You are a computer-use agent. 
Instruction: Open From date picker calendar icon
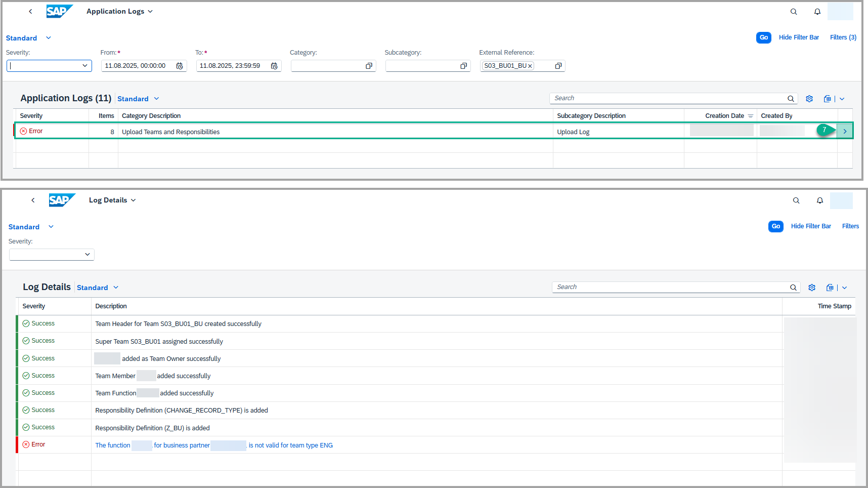(180, 66)
